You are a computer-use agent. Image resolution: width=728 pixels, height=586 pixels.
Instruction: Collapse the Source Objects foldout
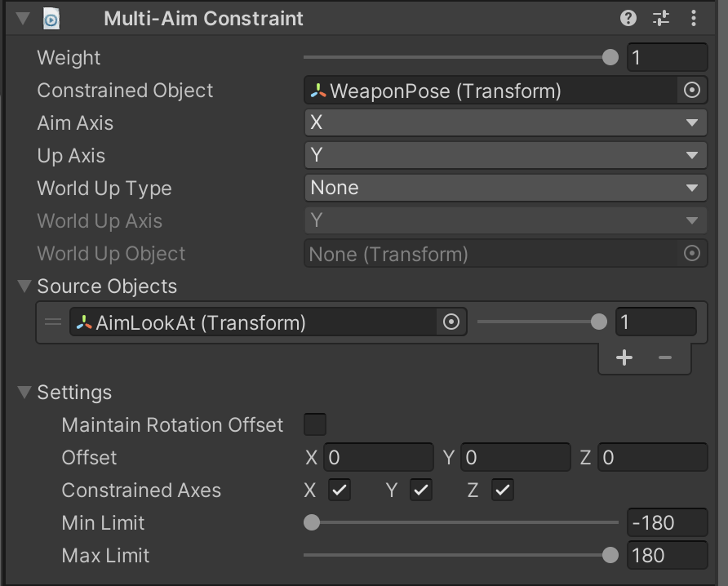tap(24, 286)
